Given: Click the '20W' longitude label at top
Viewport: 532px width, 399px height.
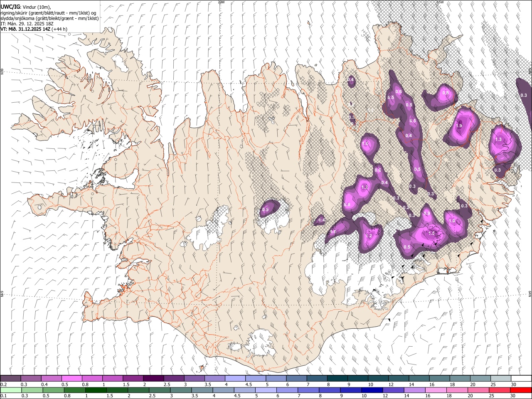Looking at the screenshot, I should click(221, 2).
